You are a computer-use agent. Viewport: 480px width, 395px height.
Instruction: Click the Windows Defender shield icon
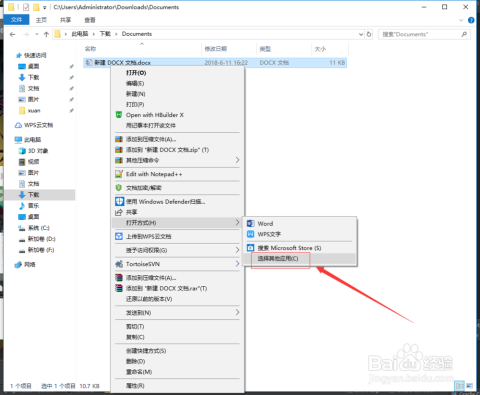pyautogui.click(x=119, y=201)
